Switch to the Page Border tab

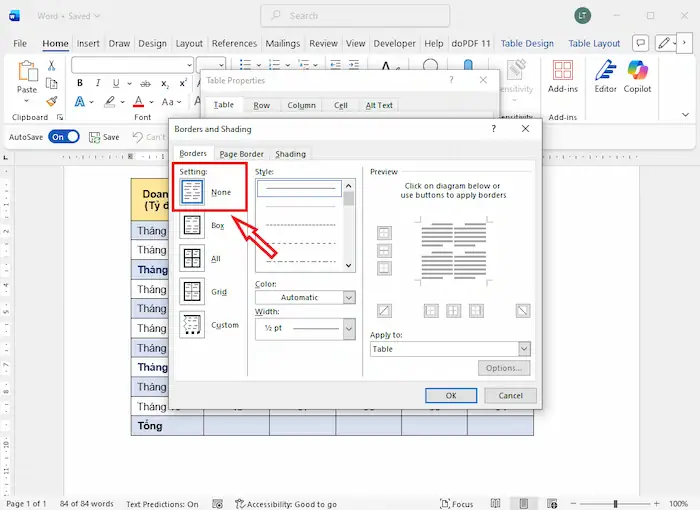click(241, 154)
